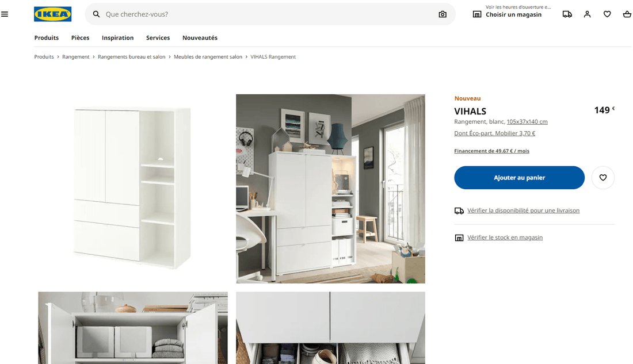Click the delivery truck icon in header
The image size is (633, 364).
[x=567, y=14]
